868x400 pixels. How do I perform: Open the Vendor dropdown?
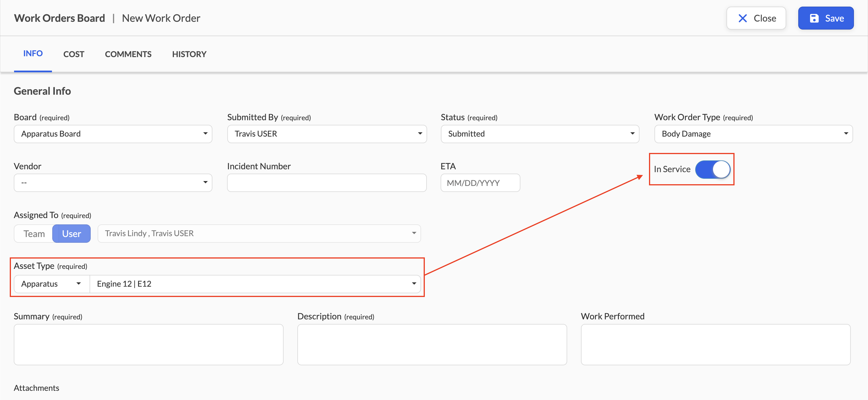point(113,183)
